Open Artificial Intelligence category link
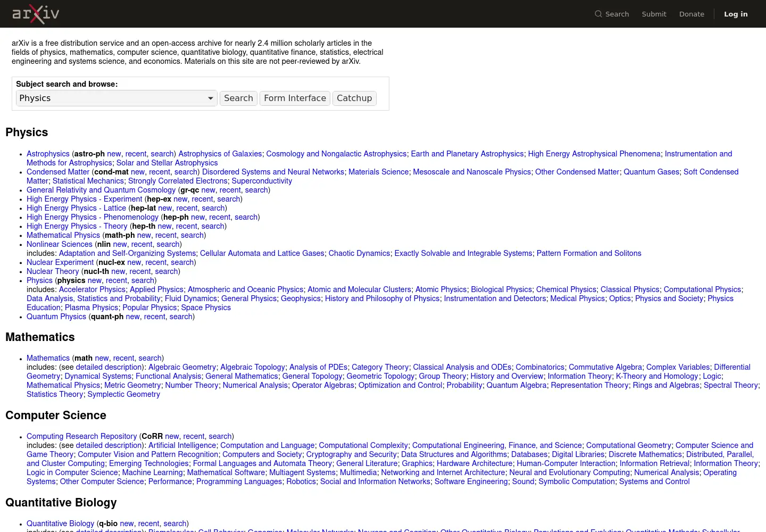Image resolution: width=766 pixels, height=532 pixels. point(182,445)
